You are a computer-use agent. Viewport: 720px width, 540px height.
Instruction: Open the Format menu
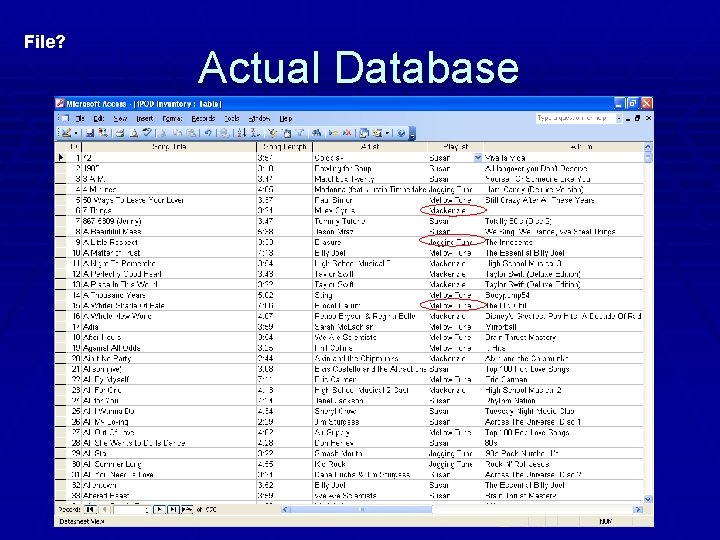pos(172,118)
